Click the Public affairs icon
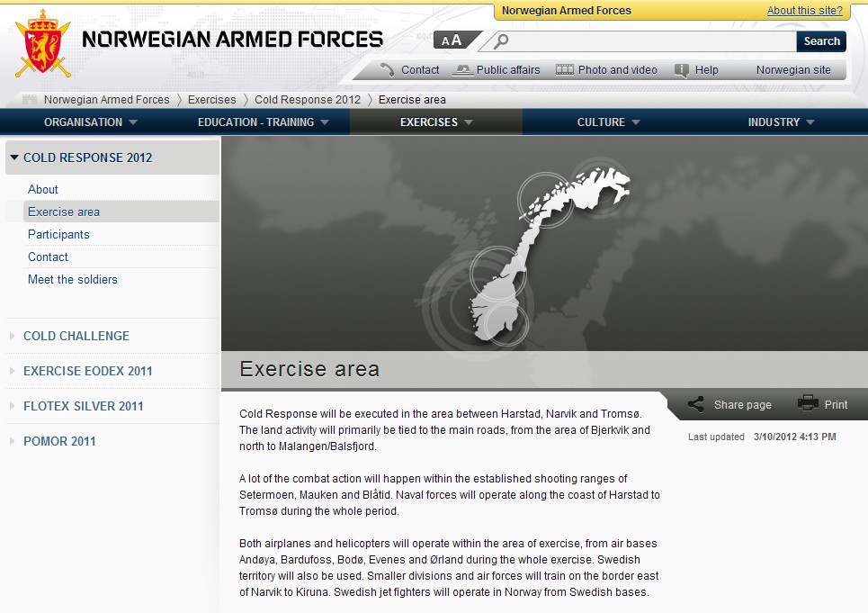Viewport: 868px width, 613px height. [463, 69]
